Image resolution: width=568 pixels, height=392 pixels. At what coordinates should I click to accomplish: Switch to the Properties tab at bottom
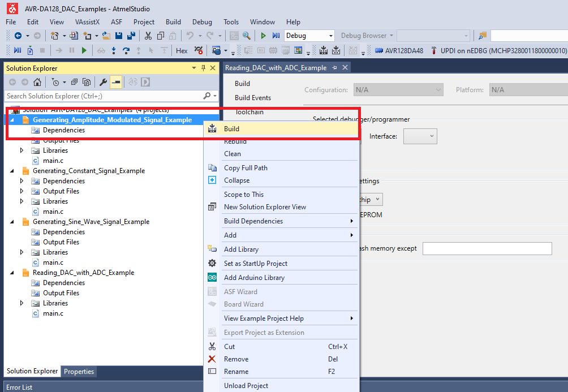tap(79, 371)
